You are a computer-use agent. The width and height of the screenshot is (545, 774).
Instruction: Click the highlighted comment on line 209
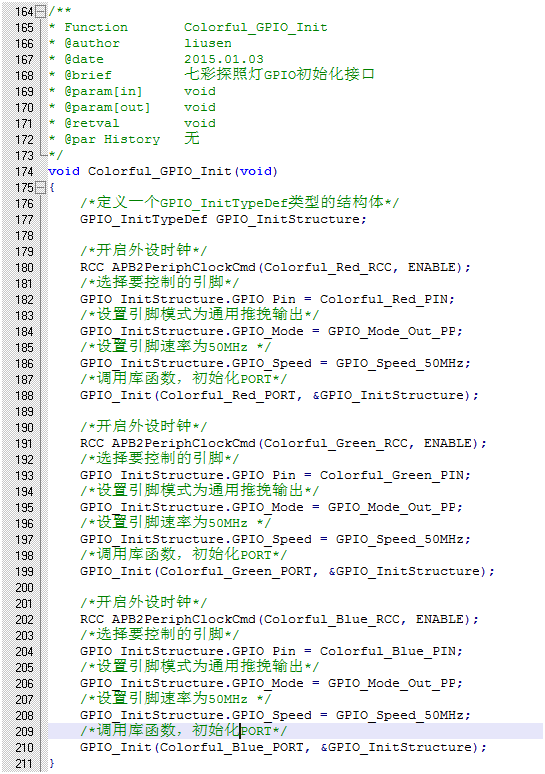coord(184,731)
